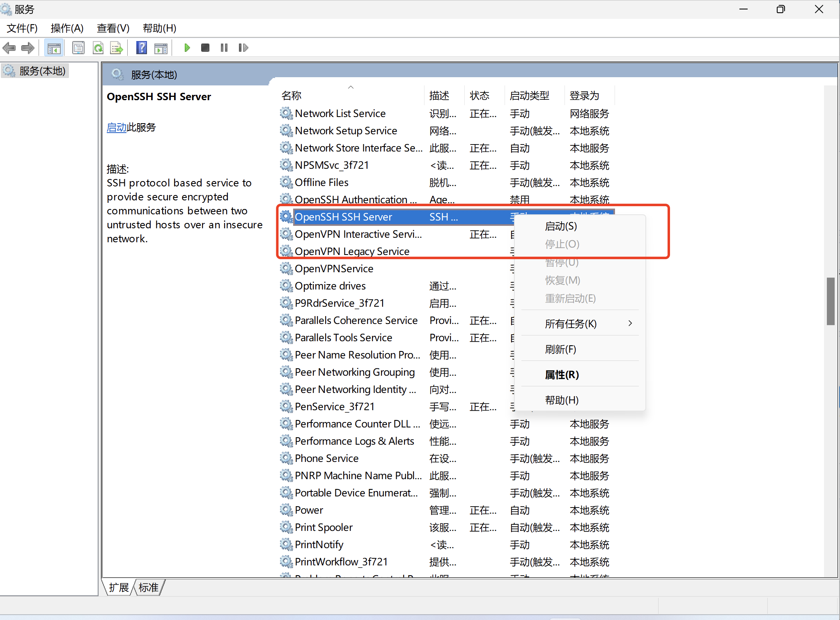
Task: Open the 操作(A) menu
Action: (67, 28)
